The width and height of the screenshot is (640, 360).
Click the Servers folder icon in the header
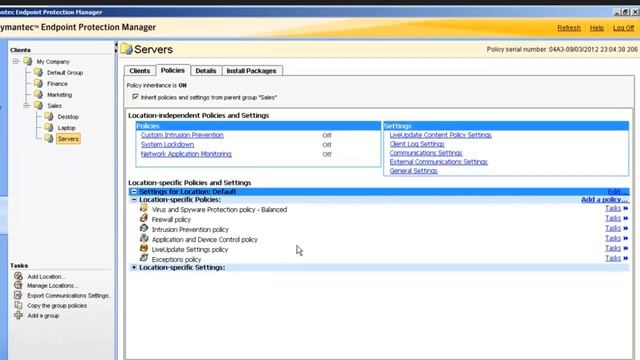[126, 49]
